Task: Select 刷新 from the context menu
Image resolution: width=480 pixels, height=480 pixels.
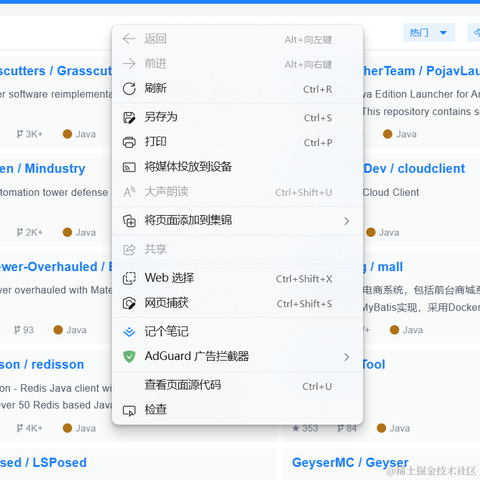Action: (237, 89)
